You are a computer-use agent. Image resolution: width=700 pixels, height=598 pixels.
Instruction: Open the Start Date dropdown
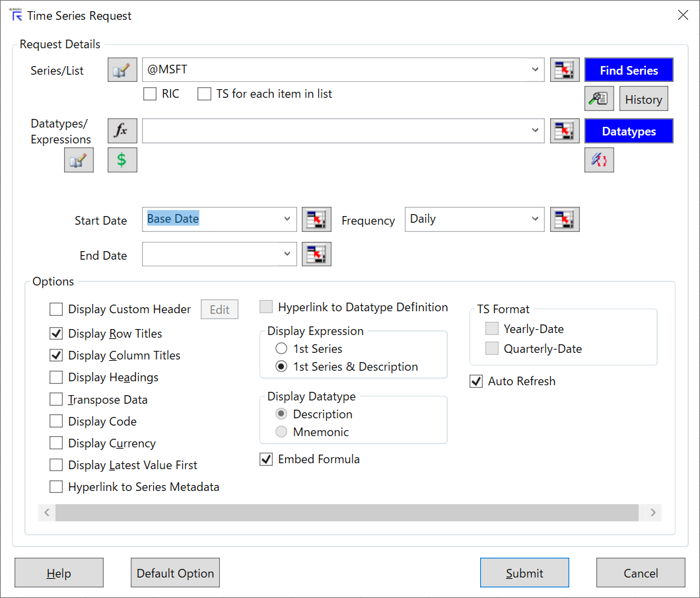[287, 219]
